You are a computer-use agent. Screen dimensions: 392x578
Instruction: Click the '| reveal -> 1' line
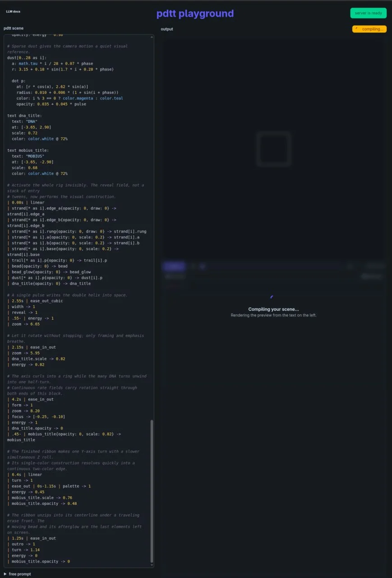[x=22, y=313]
